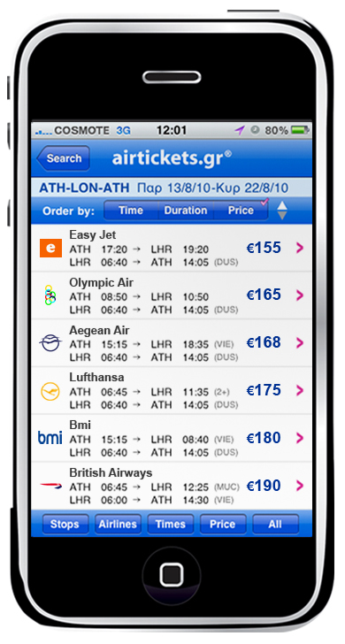The width and height of the screenshot is (345, 644).
Task: Expand British Airways €190 flight chevron
Action: coord(300,486)
